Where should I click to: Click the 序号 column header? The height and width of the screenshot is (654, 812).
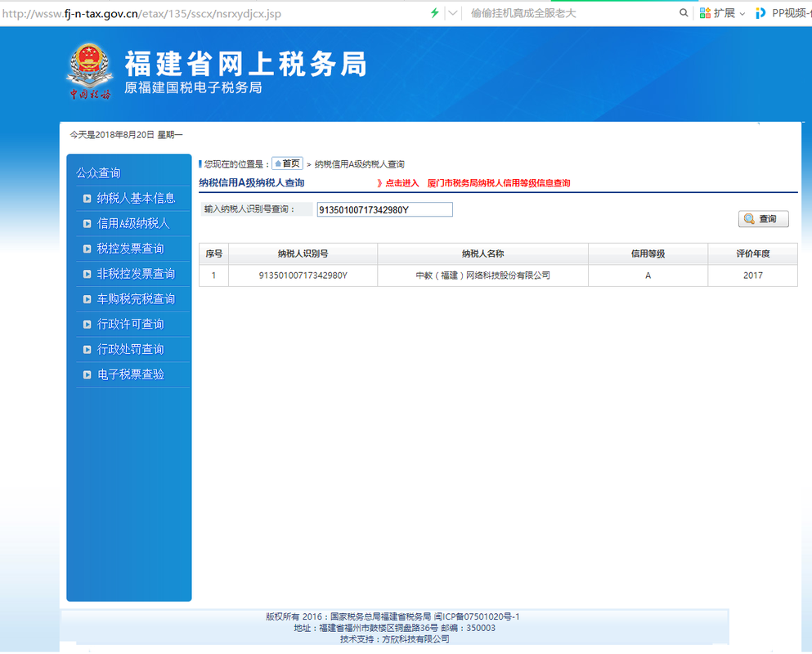[x=214, y=253]
